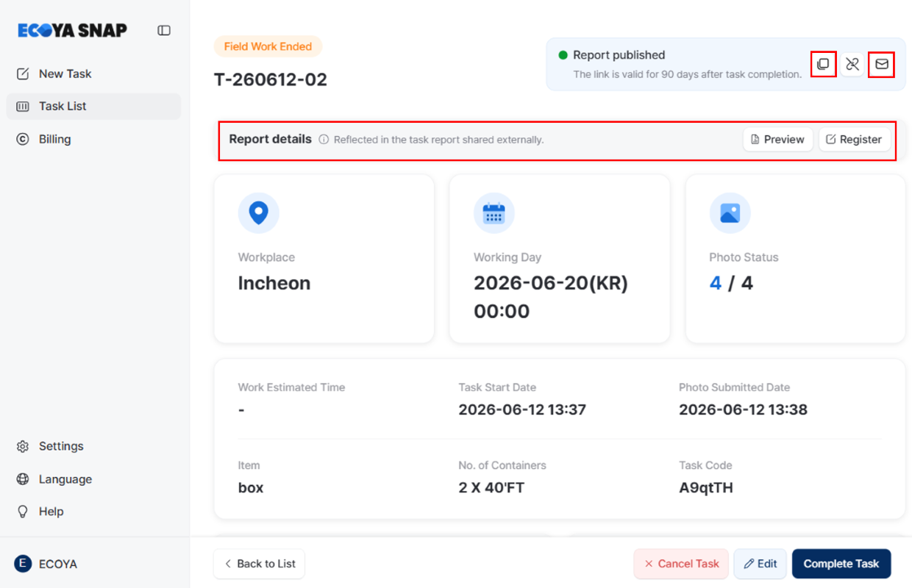Click the Working Day value 2026-06-20(KR) 00:00
Viewport: 912px width, 588px height.
pyautogui.click(x=551, y=297)
